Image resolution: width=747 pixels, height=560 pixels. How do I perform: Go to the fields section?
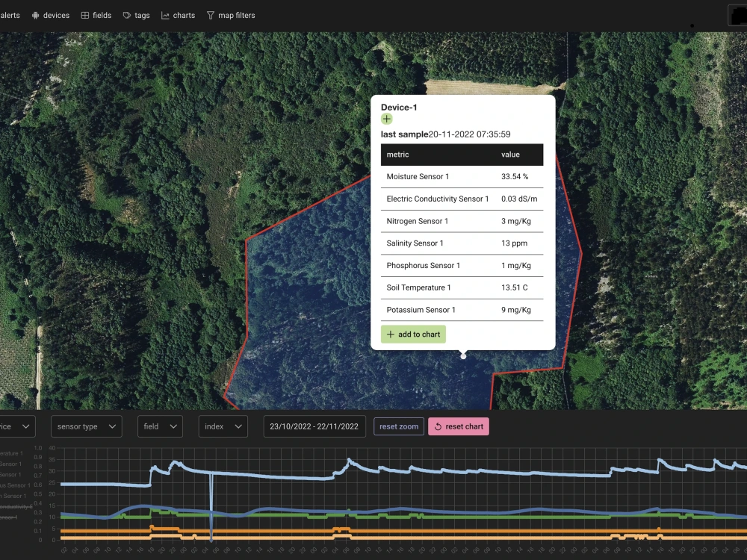click(96, 15)
